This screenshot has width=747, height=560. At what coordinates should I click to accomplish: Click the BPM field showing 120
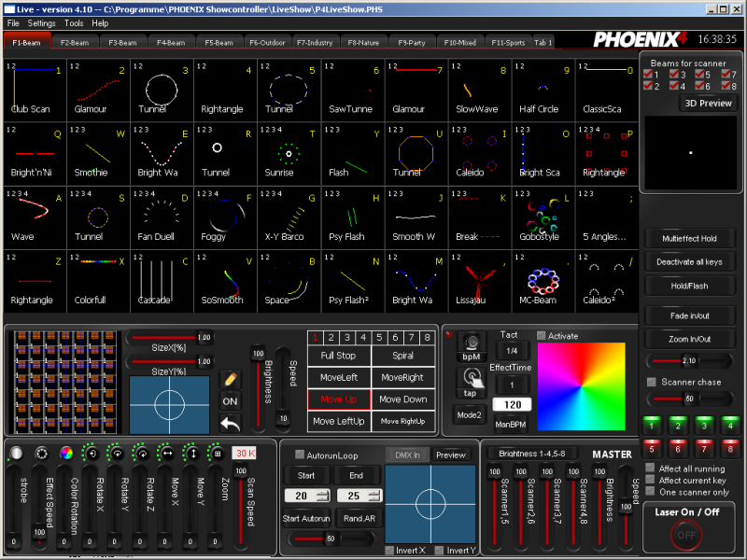tap(513, 405)
